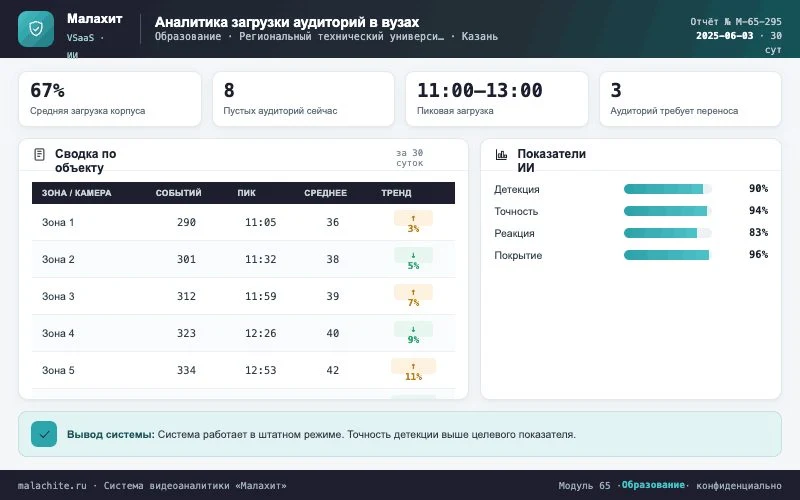The width and height of the screenshot is (800, 500).
Task: Click the average value 42
Action: click(333, 370)
